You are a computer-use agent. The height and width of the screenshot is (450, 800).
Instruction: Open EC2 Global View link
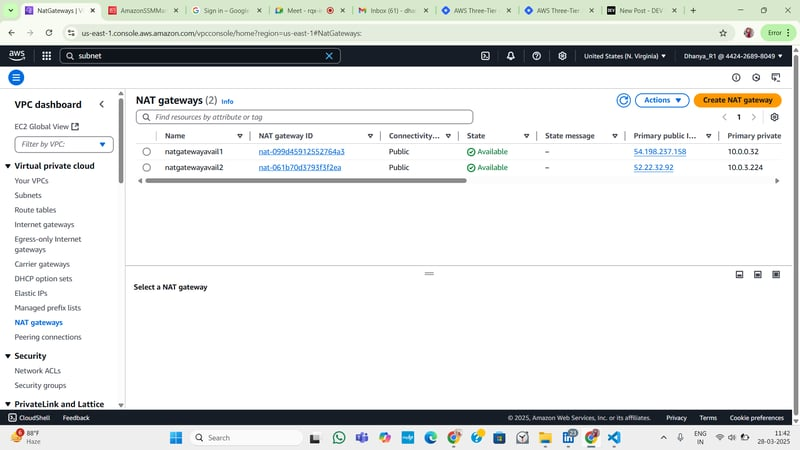(46, 127)
